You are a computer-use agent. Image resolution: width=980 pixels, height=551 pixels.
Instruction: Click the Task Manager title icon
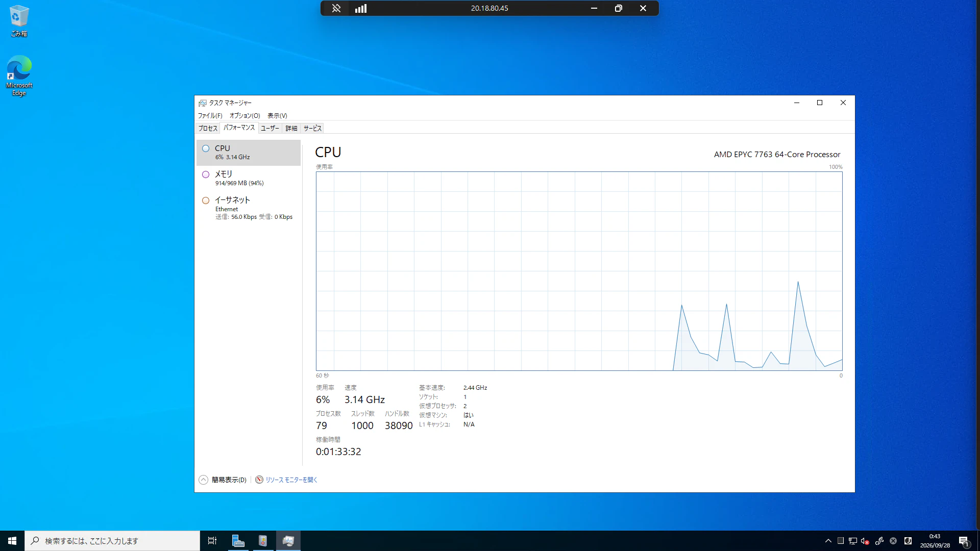[x=203, y=103]
